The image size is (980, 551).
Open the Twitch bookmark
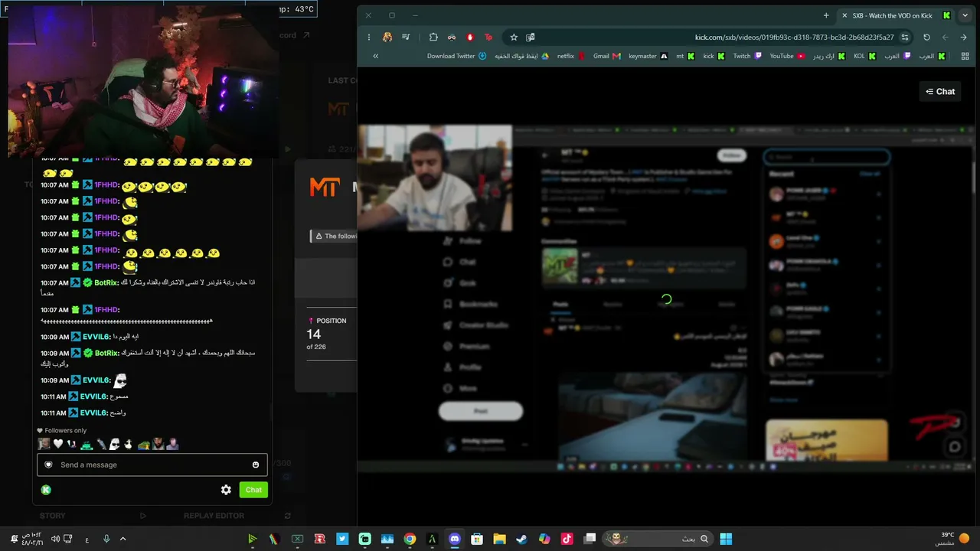747,56
